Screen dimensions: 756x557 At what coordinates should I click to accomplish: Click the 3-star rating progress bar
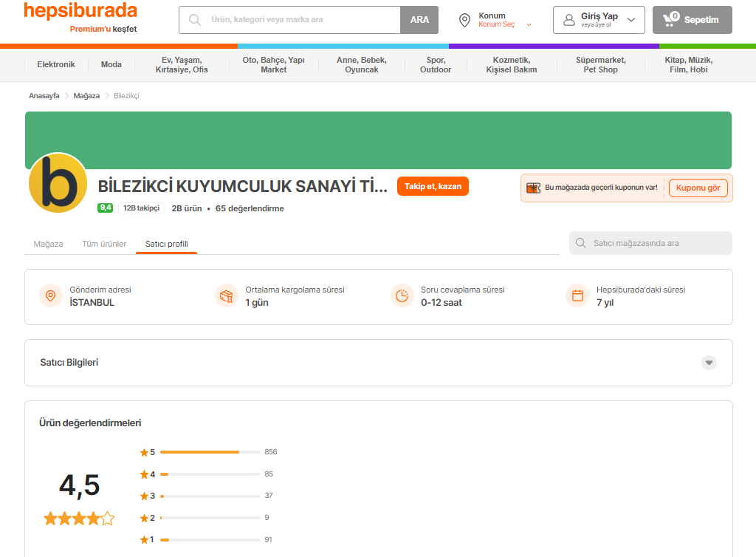(x=210, y=496)
